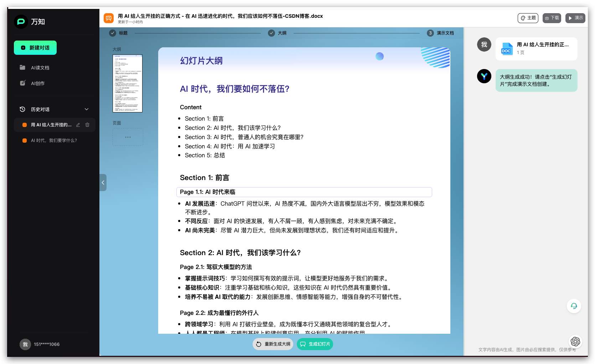Click the 大纲生成成功 message bubble

(536, 80)
